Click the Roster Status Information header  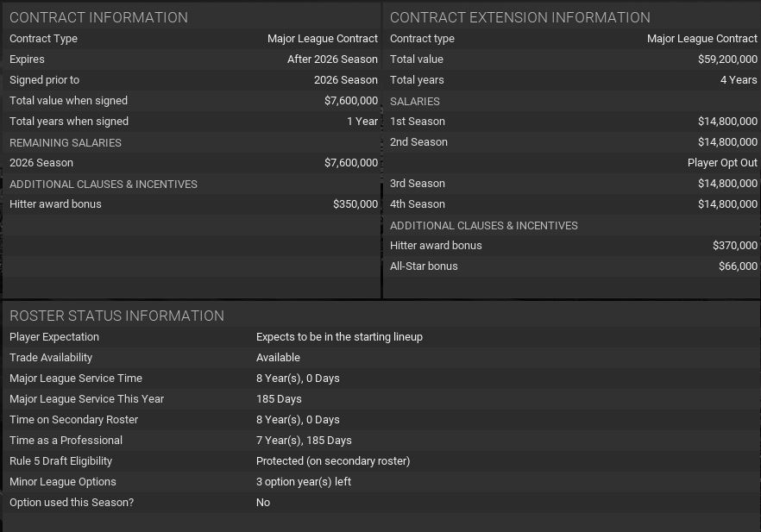(x=116, y=316)
